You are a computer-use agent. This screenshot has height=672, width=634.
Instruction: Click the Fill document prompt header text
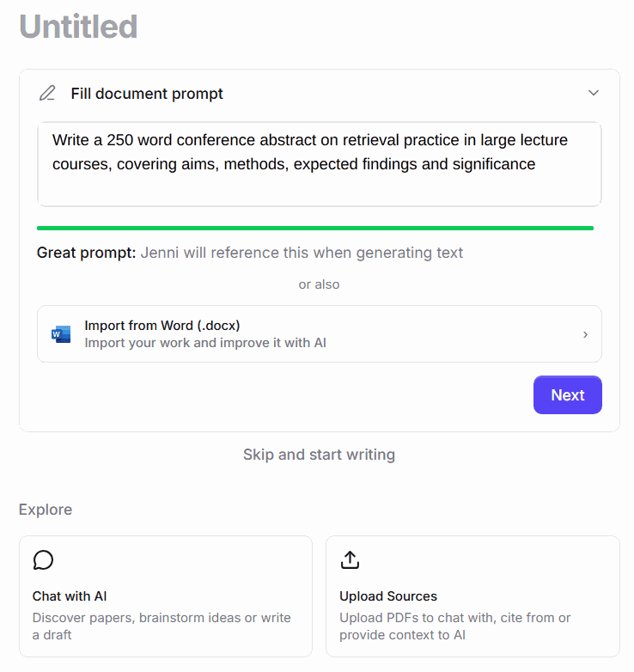tap(147, 94)
